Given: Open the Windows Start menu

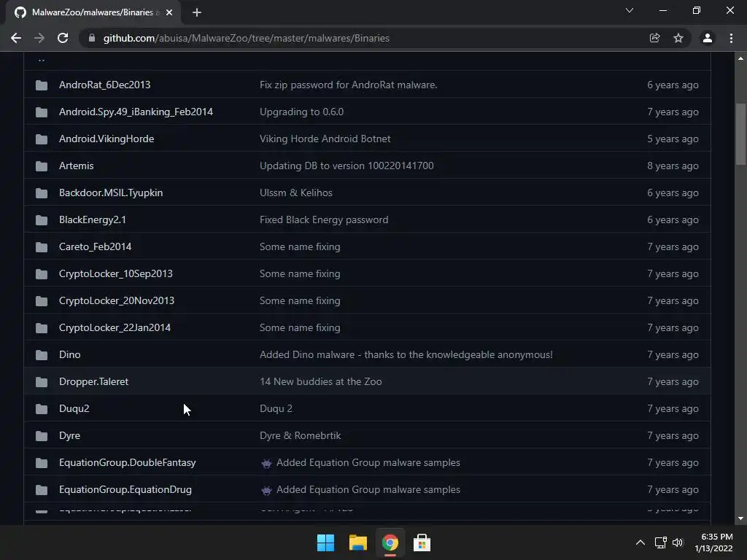Looking at the screenshot, I should (x=326, y=542).
